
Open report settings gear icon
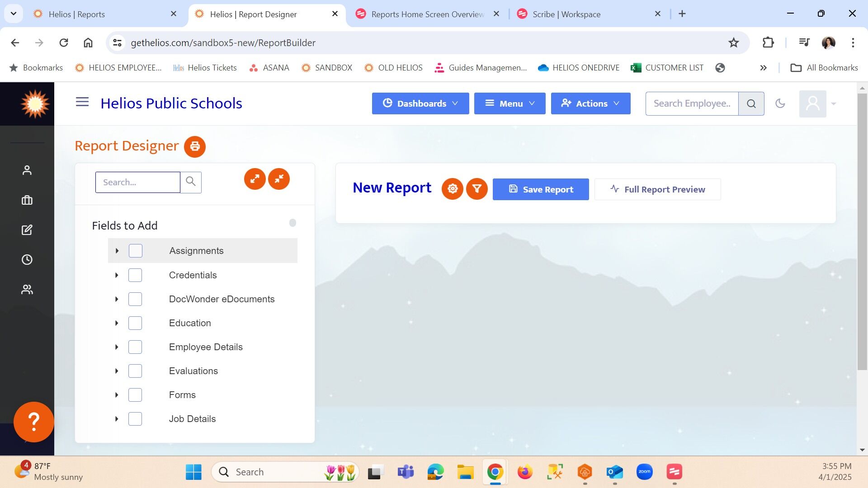pos(453,189)
